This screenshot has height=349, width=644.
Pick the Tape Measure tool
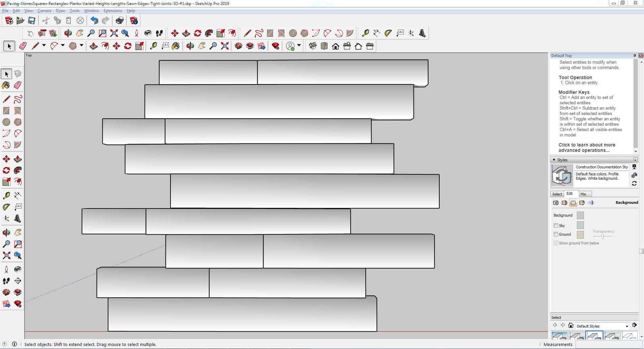pos(6,195)
